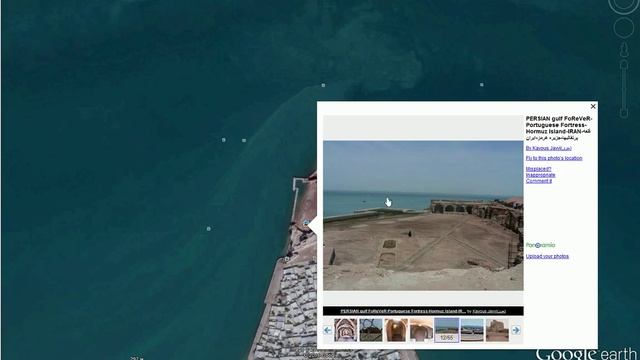
Task: Open the 'By Kavous Javid' author link
Action: pos(548,148)
